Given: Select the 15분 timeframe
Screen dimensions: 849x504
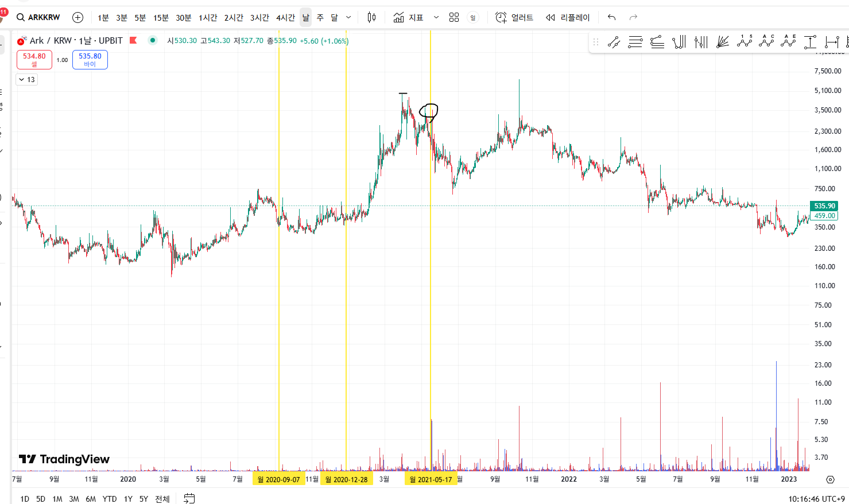Looking at the screenshot, I should (161, 18).
